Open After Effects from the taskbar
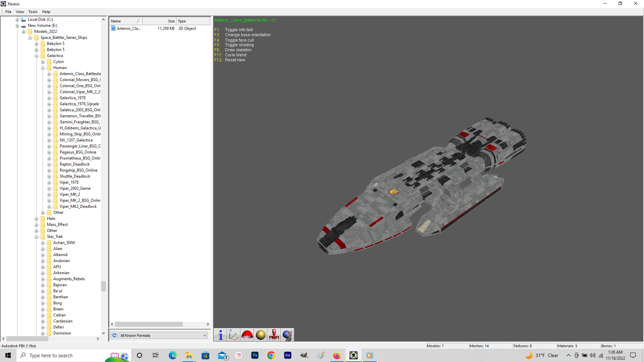Screen dimensions: 644x362 tap(288, 355)
